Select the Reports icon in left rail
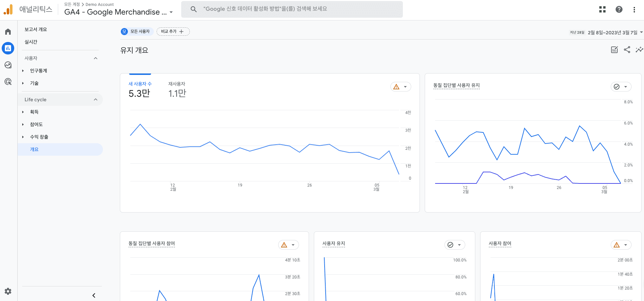The image size is (644, 301). pos(8,48)
